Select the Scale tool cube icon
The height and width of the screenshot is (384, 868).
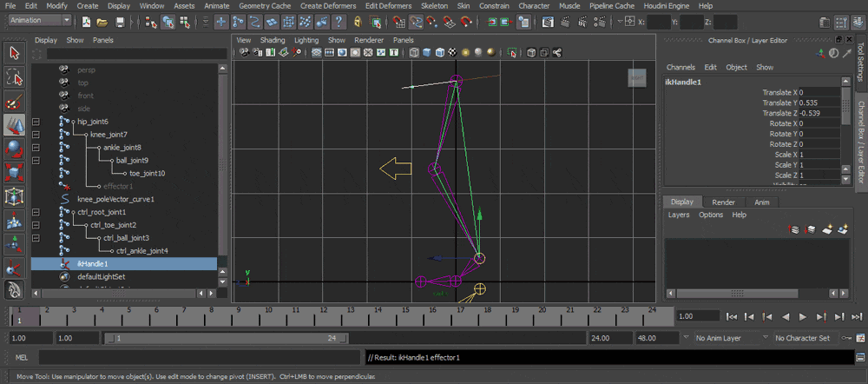coord(15,173)
